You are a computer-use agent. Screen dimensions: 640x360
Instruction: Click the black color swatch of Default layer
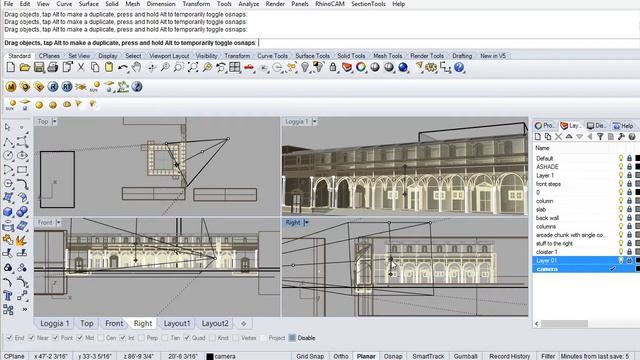[x=637, y=158]
